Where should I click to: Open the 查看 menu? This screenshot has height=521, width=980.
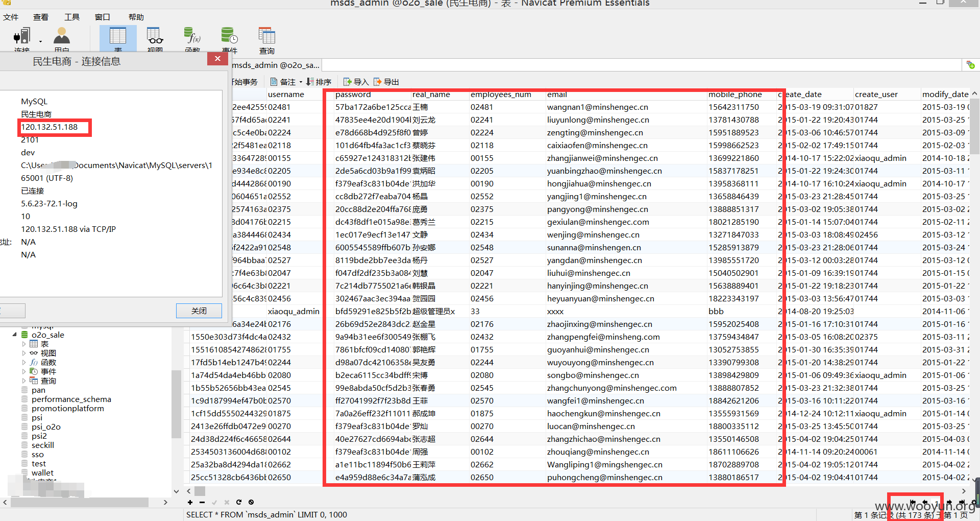[41, 17]
